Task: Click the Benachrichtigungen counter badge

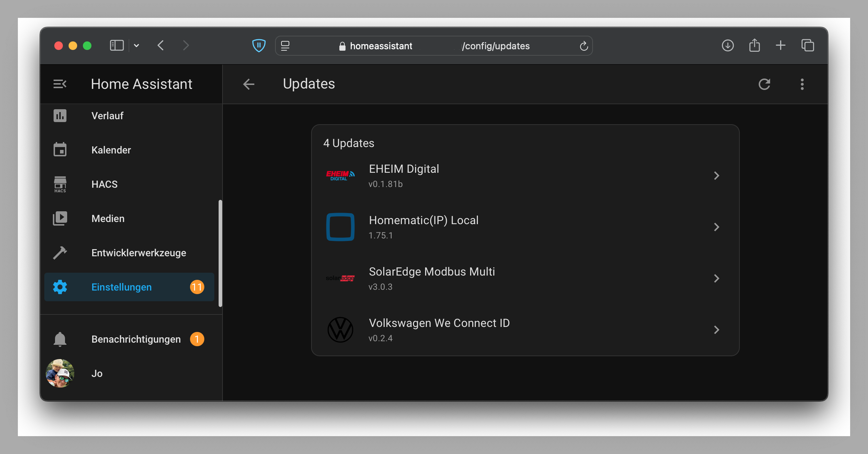Action: coord(197,339)
